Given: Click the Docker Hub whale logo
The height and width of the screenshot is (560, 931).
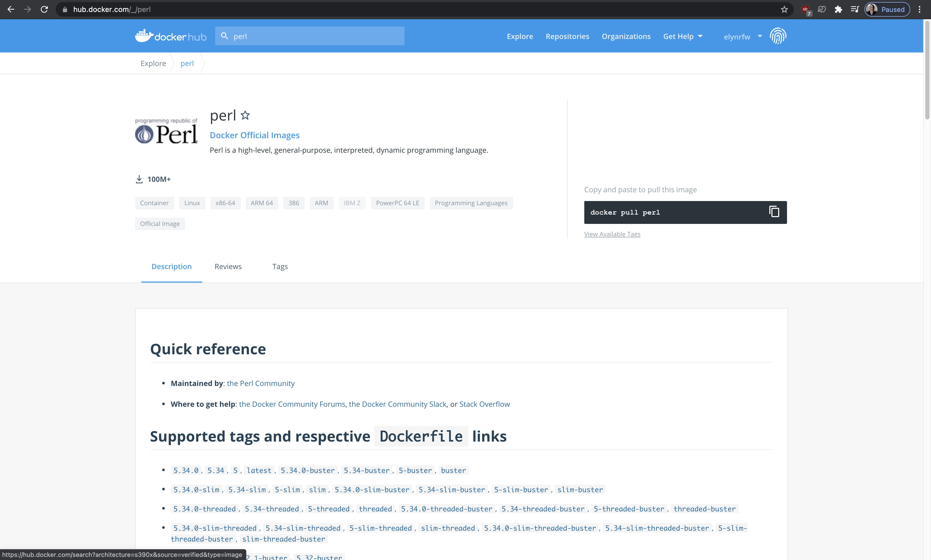Looking at the screenshot, I should click(x=171, y=36).
